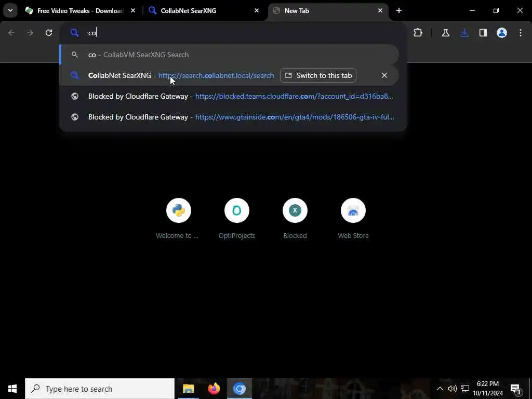Click the taskbar 'Type here to search' box
Image resolution: width=532 pixels, height=399 pixels.
tap(100, 389)
